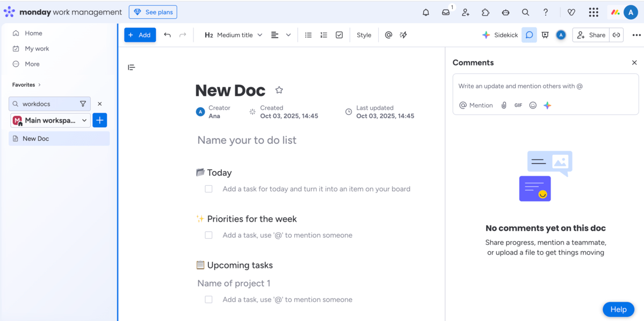Start presentation mode from the toolbar
This screenshot has height=321, width=644.
pyautogui.click(x=545, y=34)
